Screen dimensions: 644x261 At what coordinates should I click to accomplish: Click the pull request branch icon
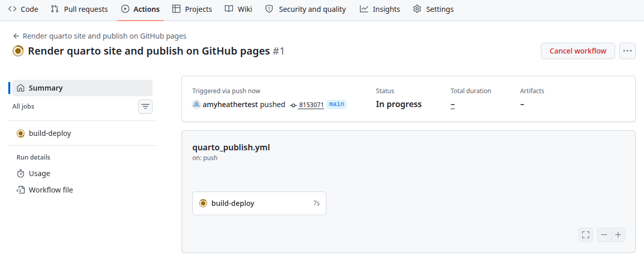coord(55,9)
